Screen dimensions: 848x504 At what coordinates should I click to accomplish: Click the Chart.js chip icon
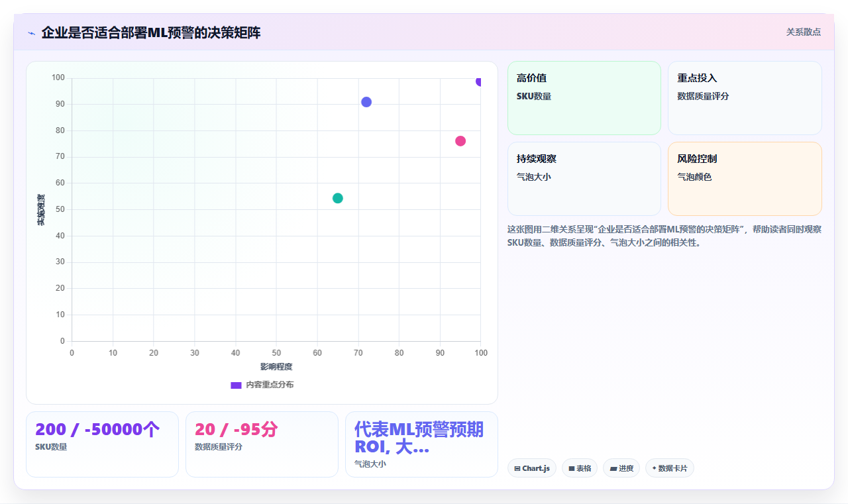517,469
